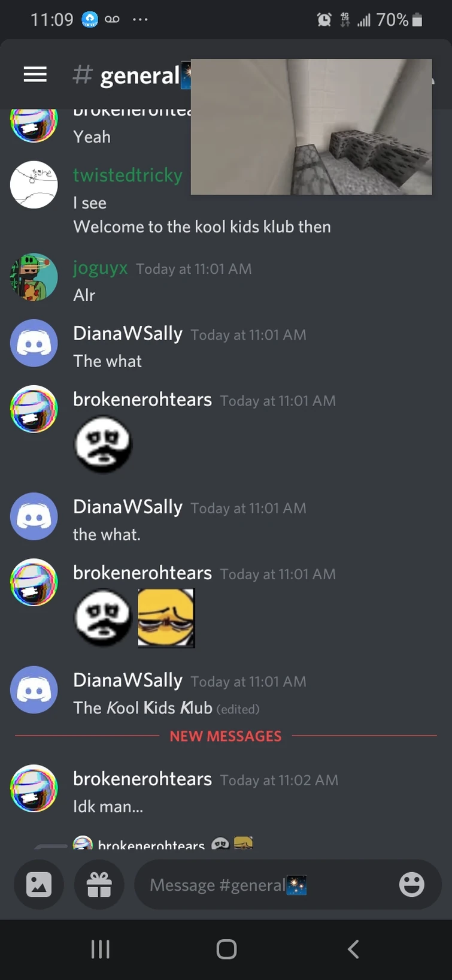Tap brokenerohtears avatar beside "Idk man..."
452x980 pixels.
34,788
